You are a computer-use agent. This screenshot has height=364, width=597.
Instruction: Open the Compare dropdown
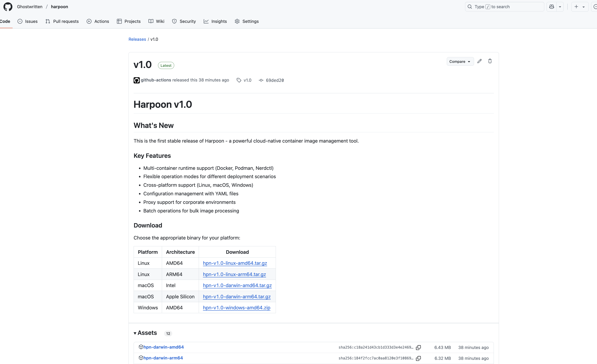[460, 61]
